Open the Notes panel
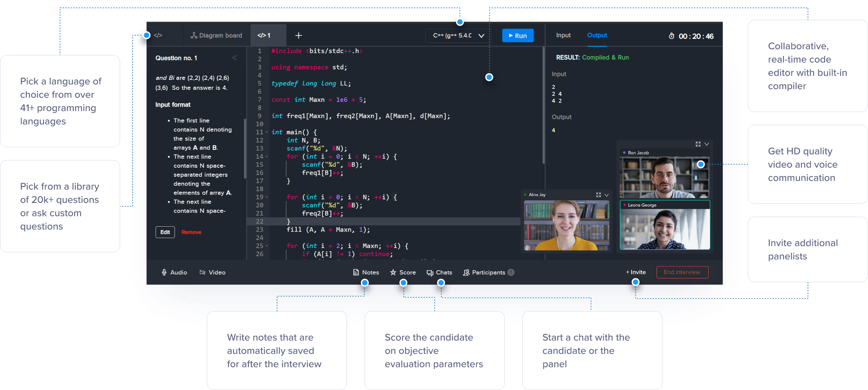 pyautogui.click(x=366, y=272)
